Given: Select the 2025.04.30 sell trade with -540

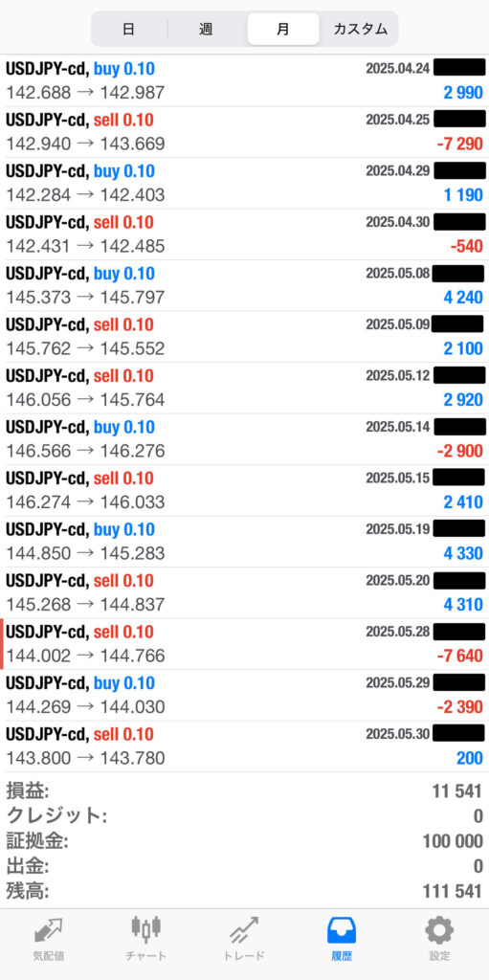Looking at the screenshot, I should click(245, 234).
